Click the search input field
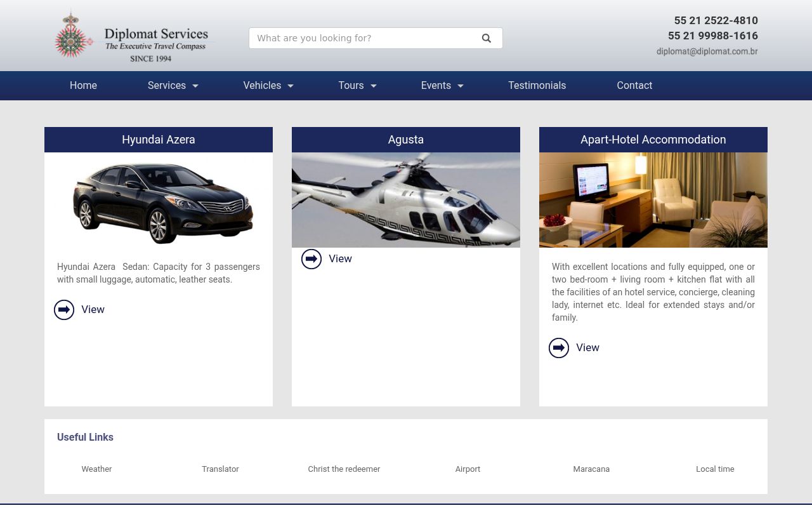 coord(362,38)
